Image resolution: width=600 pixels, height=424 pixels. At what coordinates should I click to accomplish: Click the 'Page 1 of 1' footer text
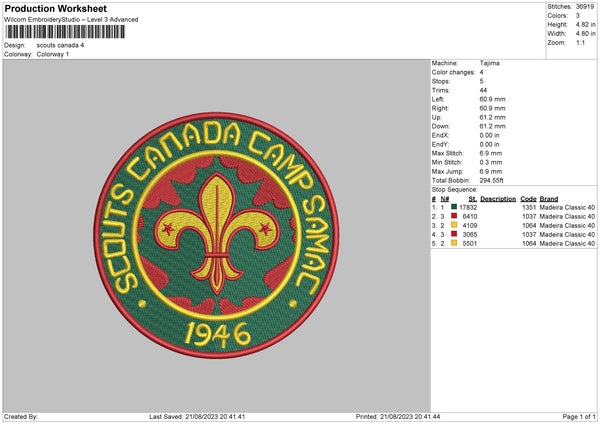[579, 417]
